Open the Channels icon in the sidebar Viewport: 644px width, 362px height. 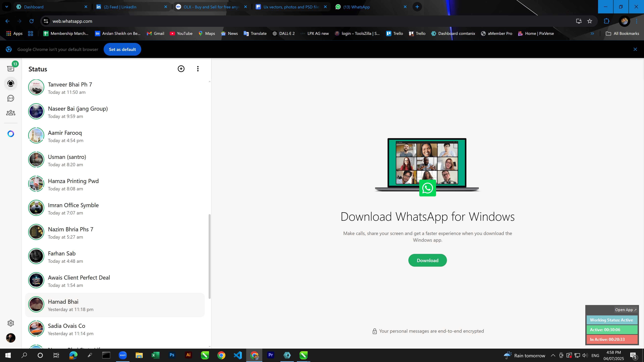pyautogui.click(x=11, y=98)
